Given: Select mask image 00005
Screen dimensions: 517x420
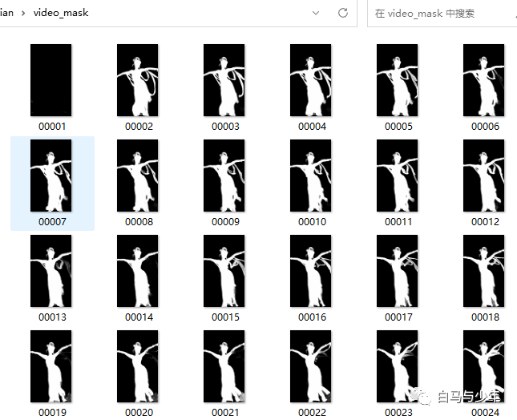Looking at the screenshot, I should coord(398,80).
